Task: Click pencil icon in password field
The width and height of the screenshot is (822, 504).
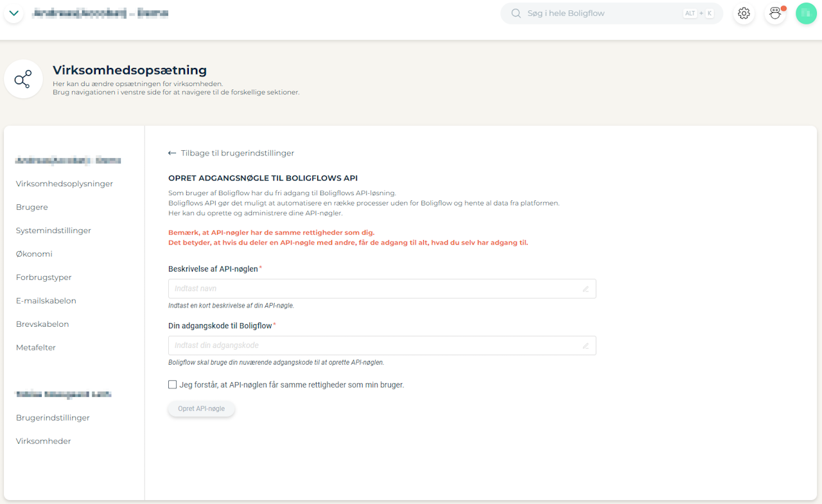Action: (x=586, y=345)
